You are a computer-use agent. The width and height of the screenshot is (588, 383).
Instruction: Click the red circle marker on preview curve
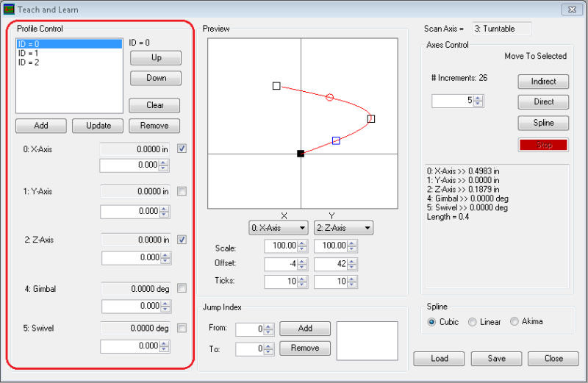coord(329,97)
